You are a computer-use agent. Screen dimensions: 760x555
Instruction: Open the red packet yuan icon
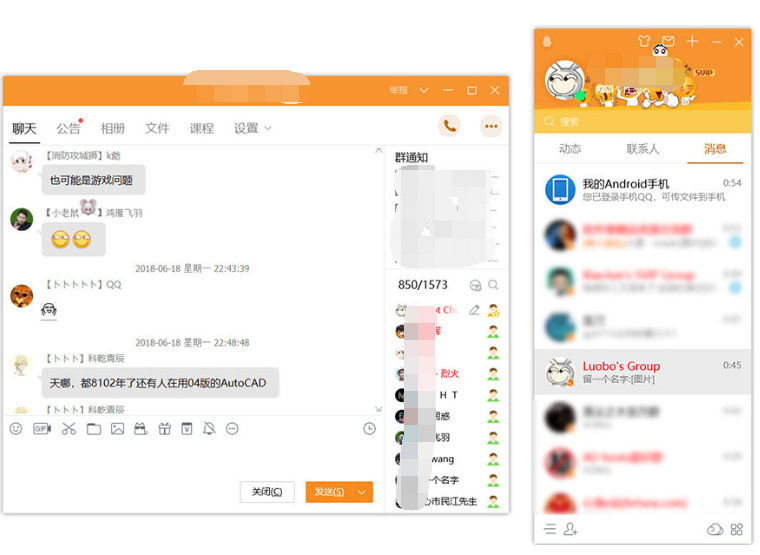pos(187,428)
